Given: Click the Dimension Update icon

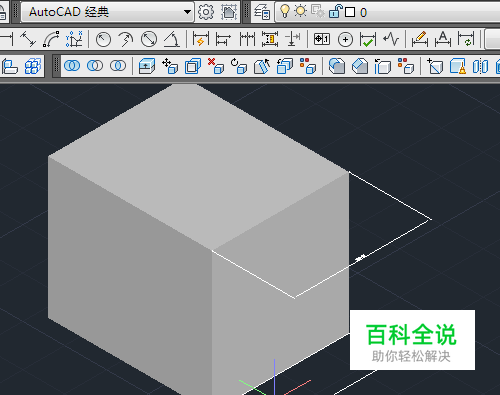Looking at the screenshot, I should [466, 39].
